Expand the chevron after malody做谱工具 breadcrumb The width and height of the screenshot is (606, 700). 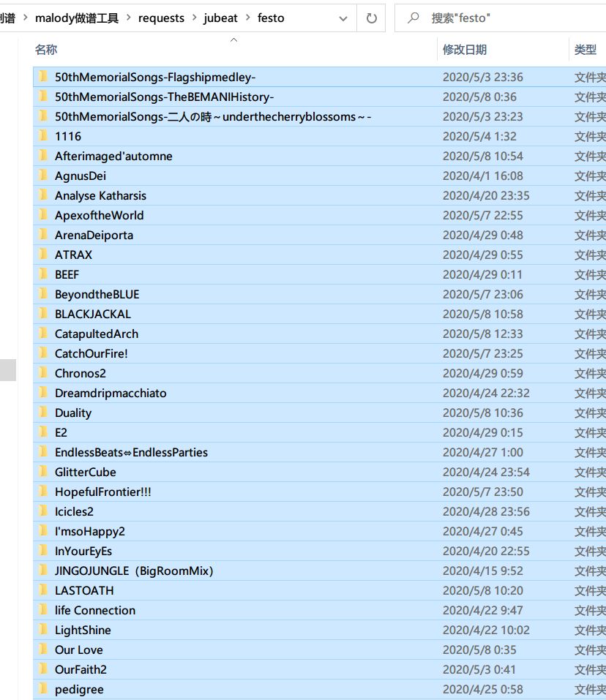point(129,18)
